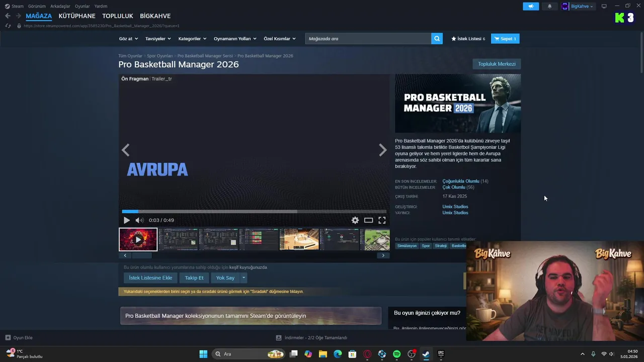Open Spotify from the taskbar
The height and width of the screenshot is (362, 644).
tap(396, 354)
